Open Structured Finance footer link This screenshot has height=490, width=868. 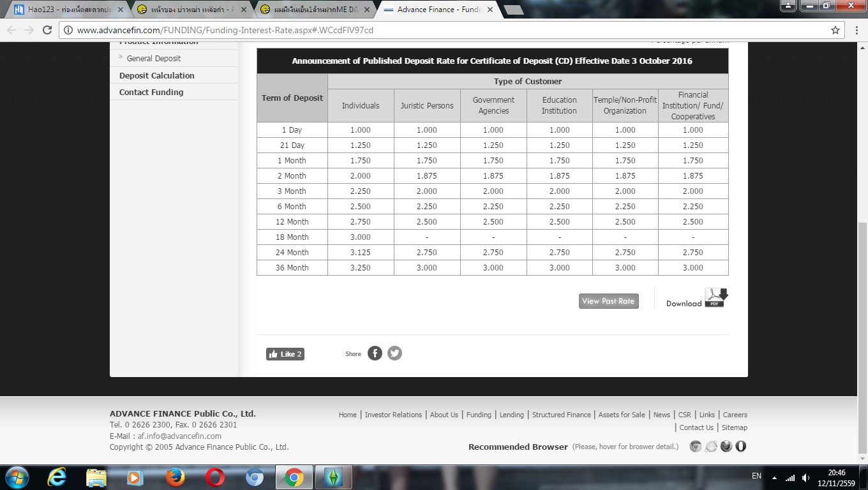[561, 415]
